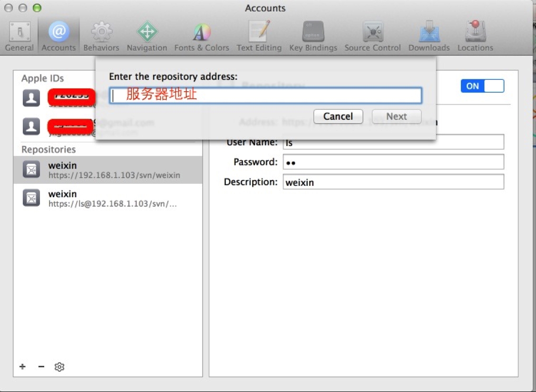The image size is (536, 392).
Task: Cancel the repository address dialog
Action: click(x=338, y=116)
